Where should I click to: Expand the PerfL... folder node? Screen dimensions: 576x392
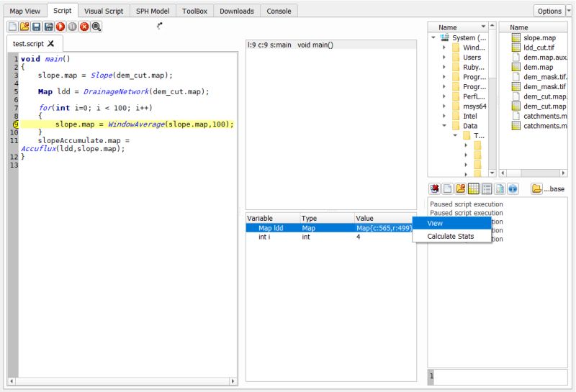(x=444, y=96)
